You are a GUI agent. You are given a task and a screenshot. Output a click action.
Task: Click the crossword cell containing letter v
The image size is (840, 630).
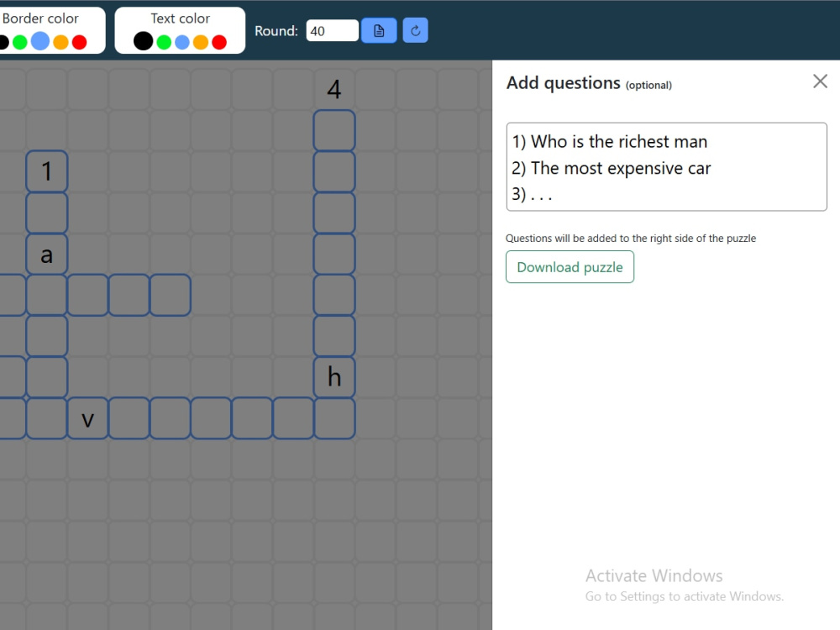point(88,418)
